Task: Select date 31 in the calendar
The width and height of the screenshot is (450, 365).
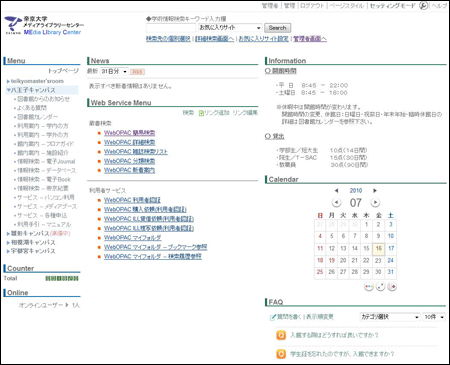Action: [x=391, y=272]
